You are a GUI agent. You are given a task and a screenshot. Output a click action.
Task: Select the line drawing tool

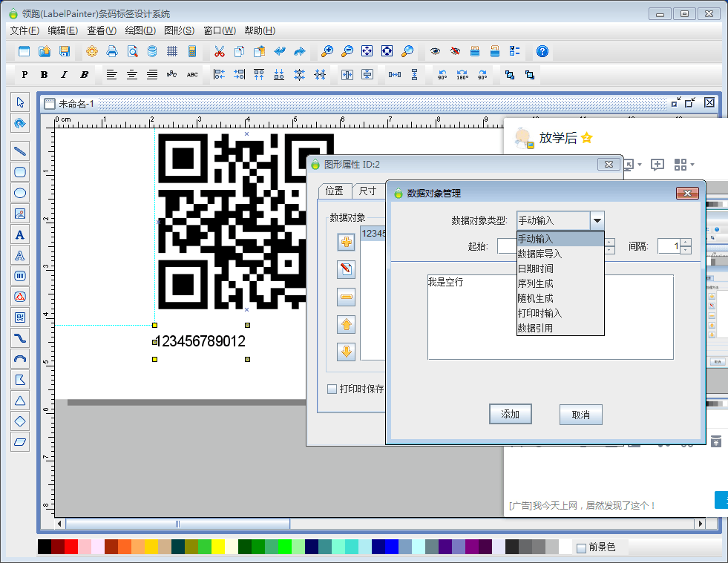(x=20, y=151)
